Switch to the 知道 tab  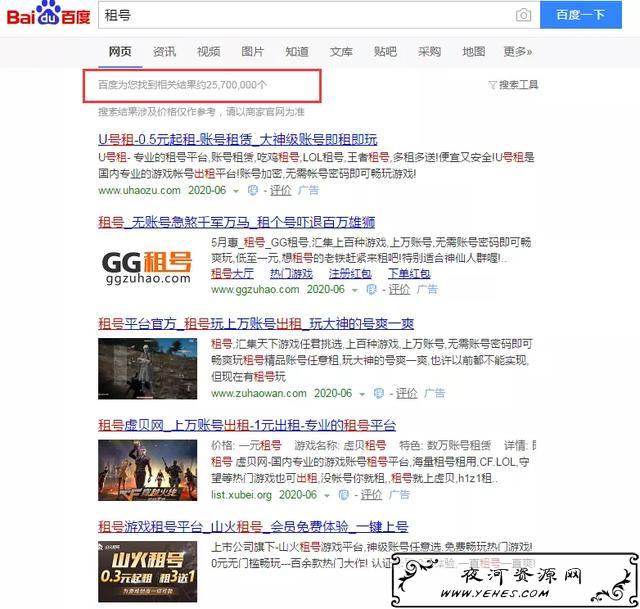click(x=297, y=51)
